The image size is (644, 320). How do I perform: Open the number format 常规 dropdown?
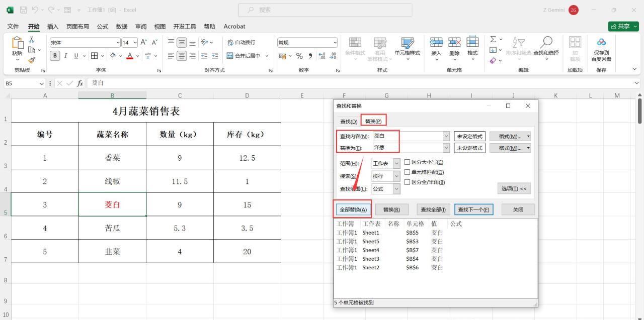336,43
